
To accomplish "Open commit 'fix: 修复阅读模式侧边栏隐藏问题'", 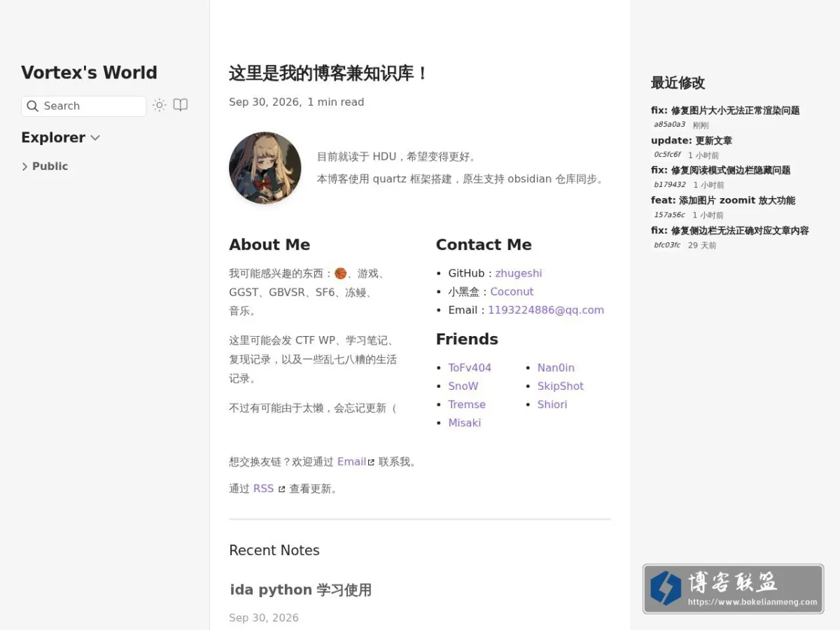I will [721, 170].
